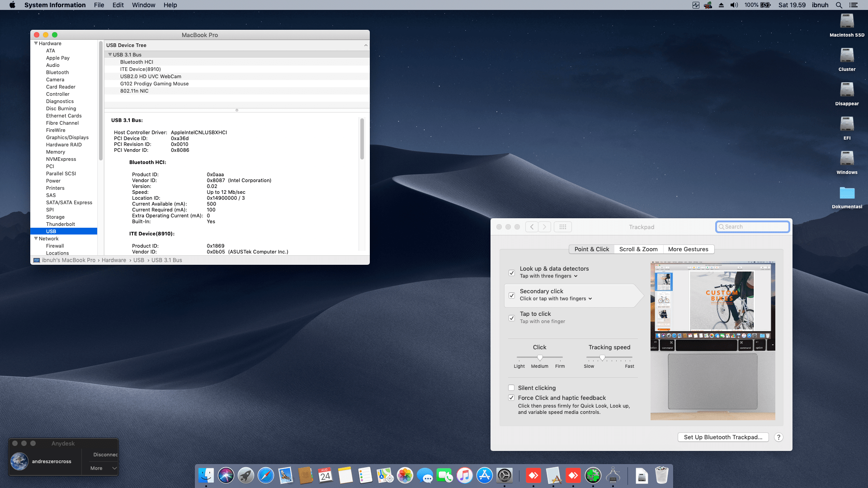The width and height of the screenshot is (868, 488).
Task: Toggle the Secondary click checkbox
Action: pyautogui.click(x=512, y=296)
